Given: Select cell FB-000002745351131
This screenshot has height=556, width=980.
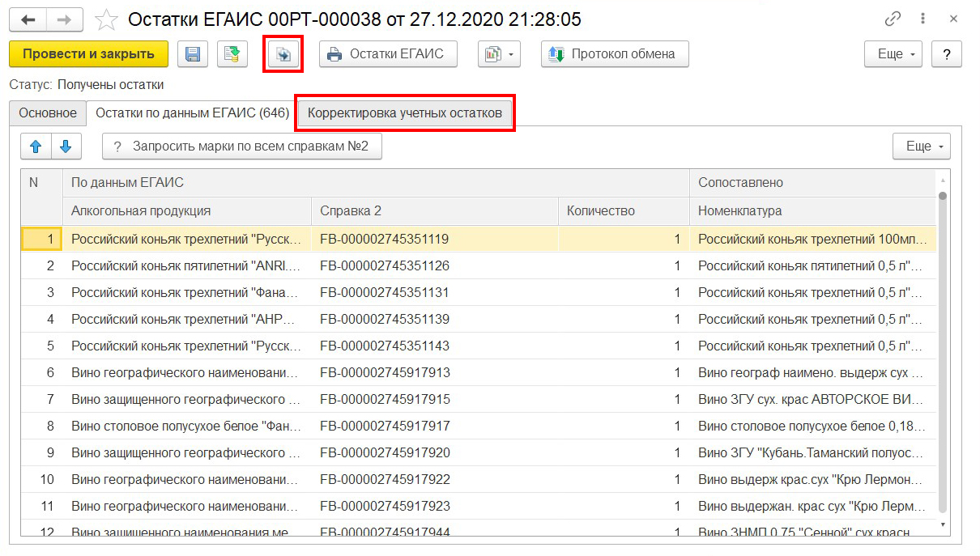Looking at the screenshot, I should (x=435, y=292).
